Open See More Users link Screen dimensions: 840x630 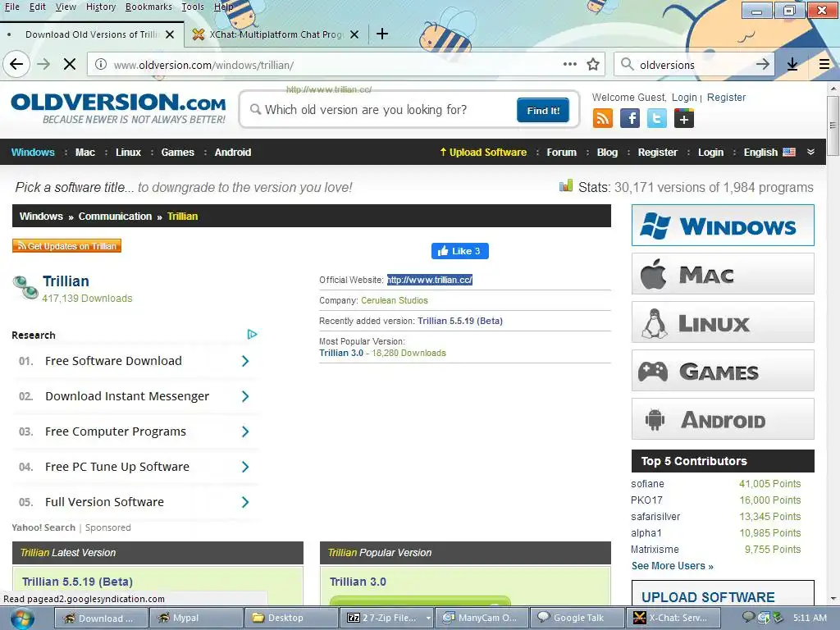[673, 566]
